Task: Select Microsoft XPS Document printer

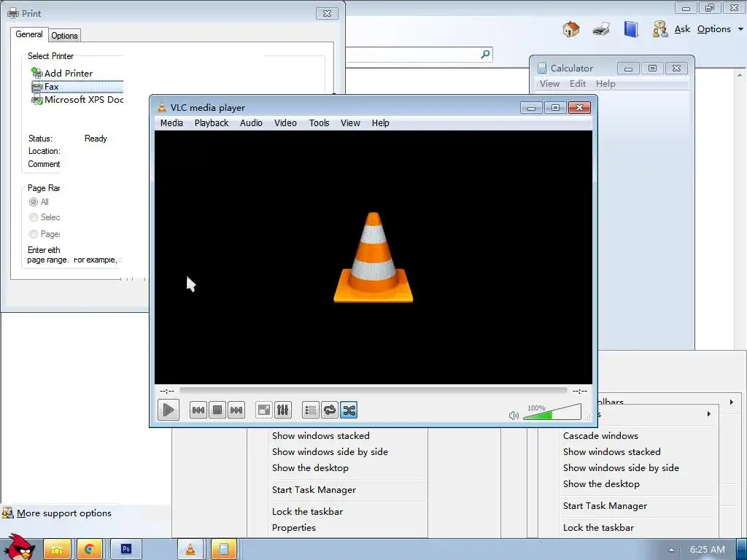Action: 77,99
